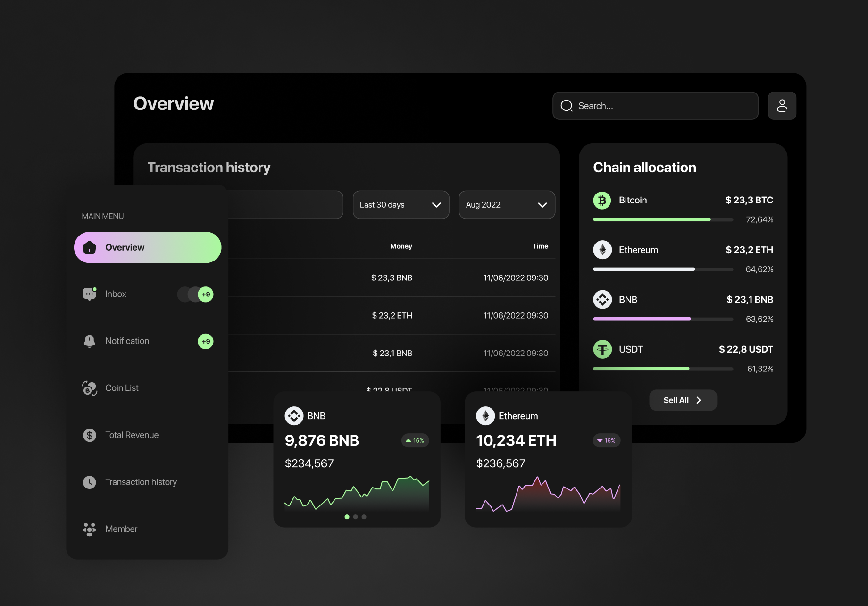Screen dimensions: 868x606
Task: Select the first carousel dot on BNB card
Action: pos(347,517)
